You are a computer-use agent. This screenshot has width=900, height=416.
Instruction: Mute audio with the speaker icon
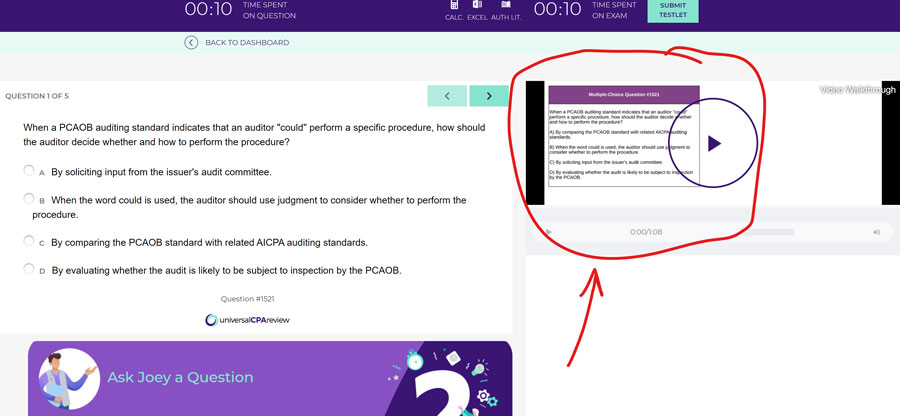pos(876,232)
